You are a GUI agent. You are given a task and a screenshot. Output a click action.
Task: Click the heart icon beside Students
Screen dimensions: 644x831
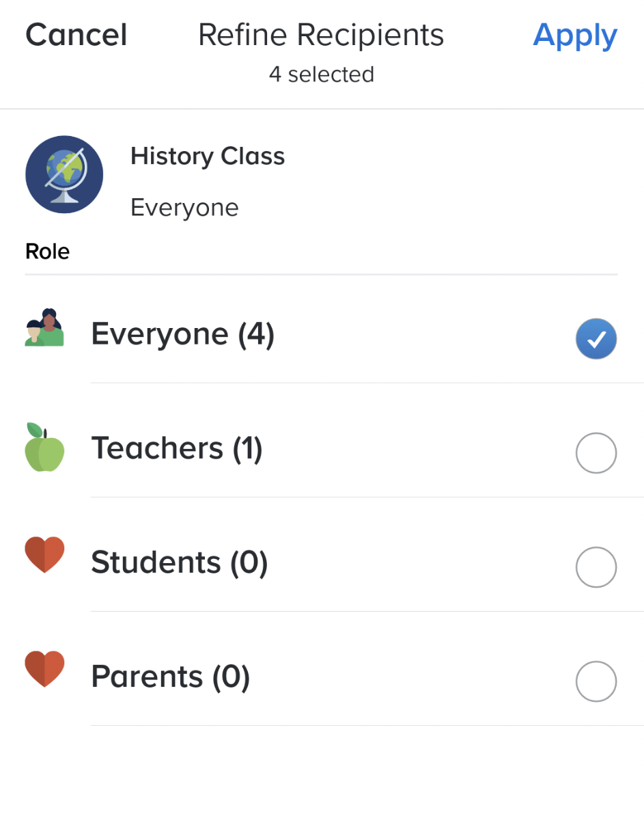coord(44,554)
